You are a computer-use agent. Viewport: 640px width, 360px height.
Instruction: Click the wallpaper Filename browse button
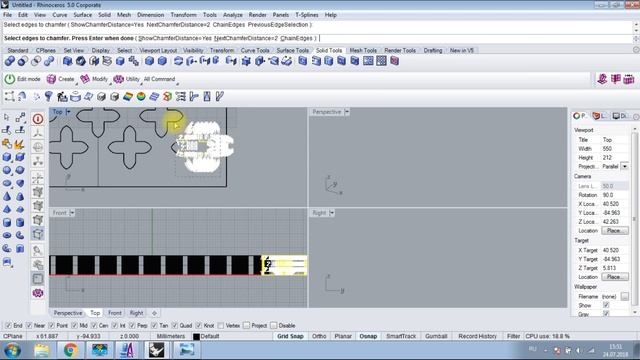pyautogui.click(x=624, y=296)
